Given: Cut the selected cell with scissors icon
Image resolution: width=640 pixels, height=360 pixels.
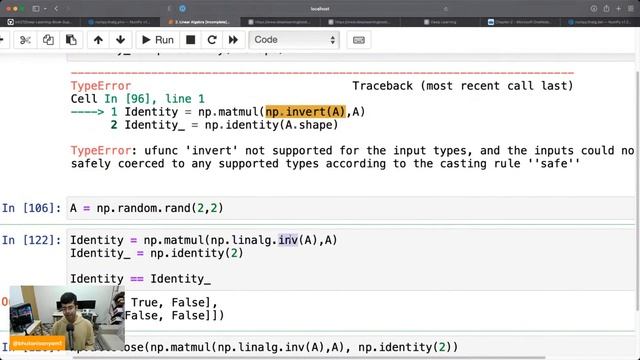Looking at the screenshot, I should 25,40.
